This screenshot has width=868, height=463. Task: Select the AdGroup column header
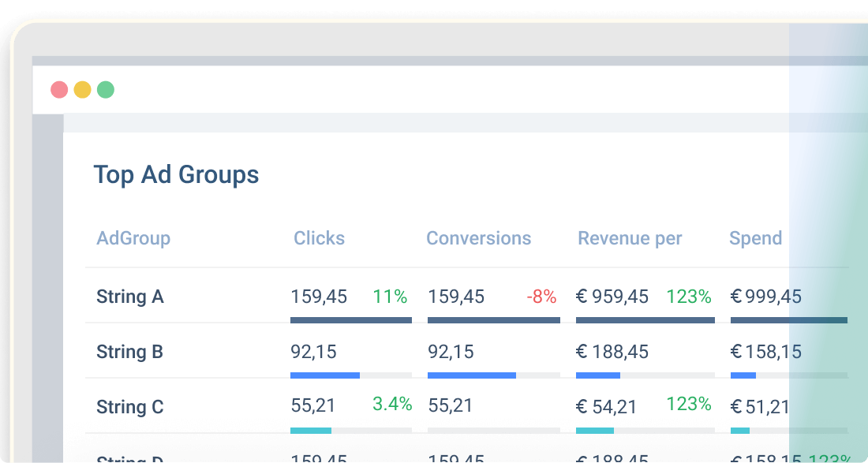[133, 238]
